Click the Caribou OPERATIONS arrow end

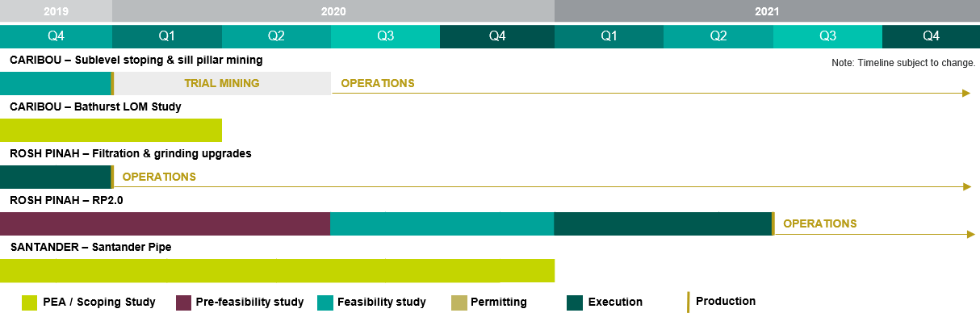965,94
